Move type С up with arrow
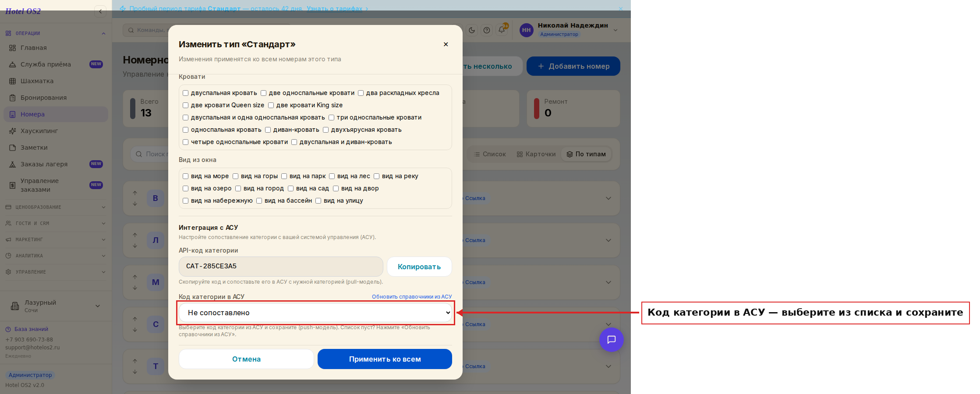The image size is (980, 394). pyautogui.click(x=135, y=319)
